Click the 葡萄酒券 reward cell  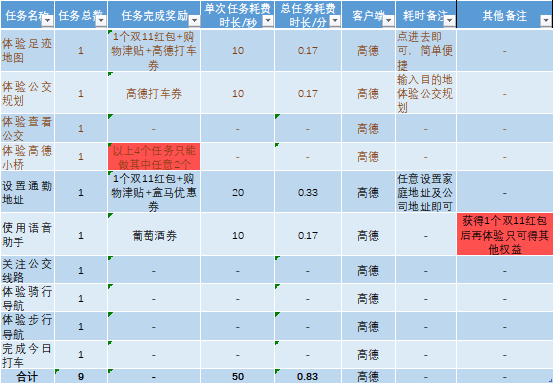154,235
